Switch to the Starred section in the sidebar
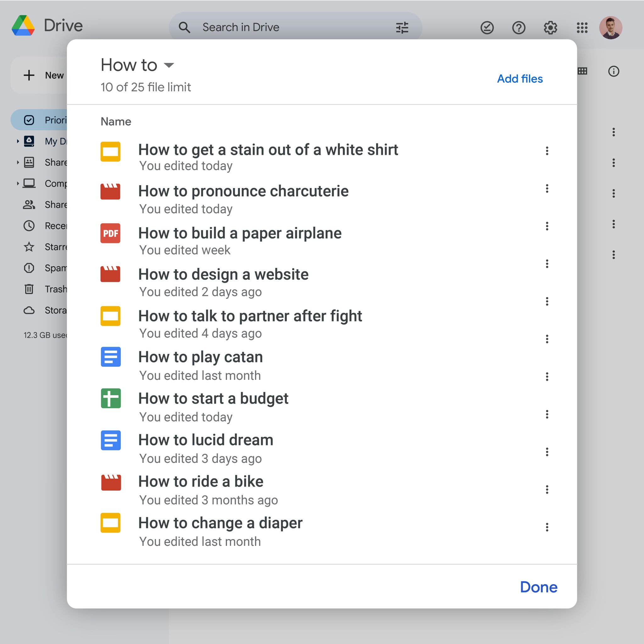 tap(29, 247)
